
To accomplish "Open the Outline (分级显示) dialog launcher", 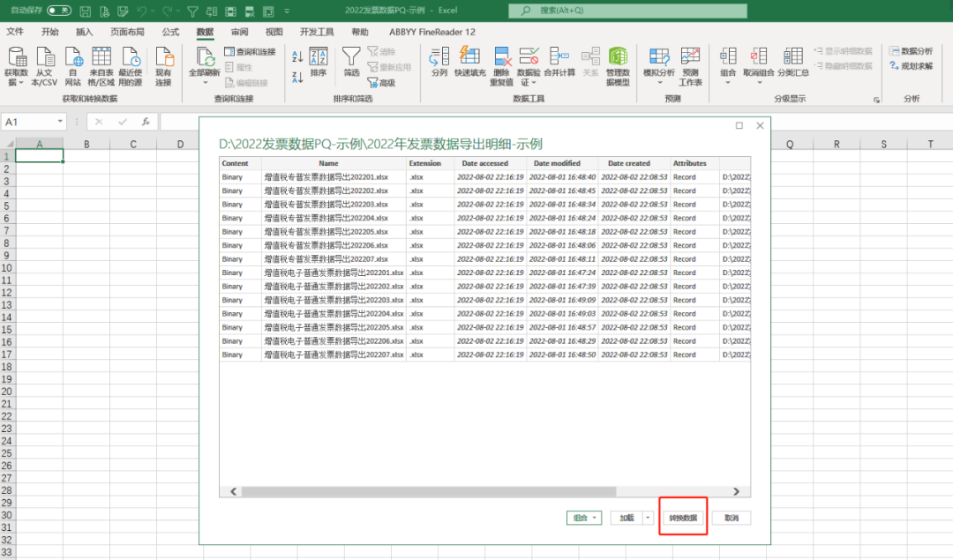I will pos(876,101).
